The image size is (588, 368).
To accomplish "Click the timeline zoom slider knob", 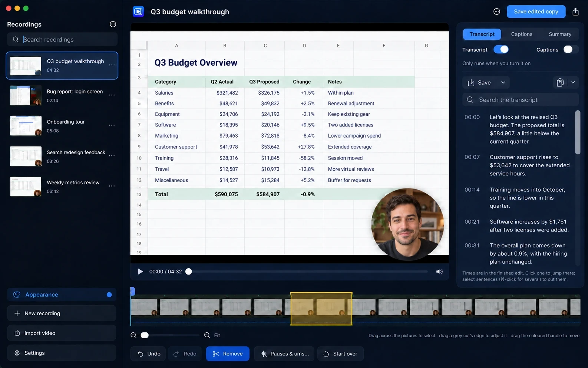I will (145, 335).
